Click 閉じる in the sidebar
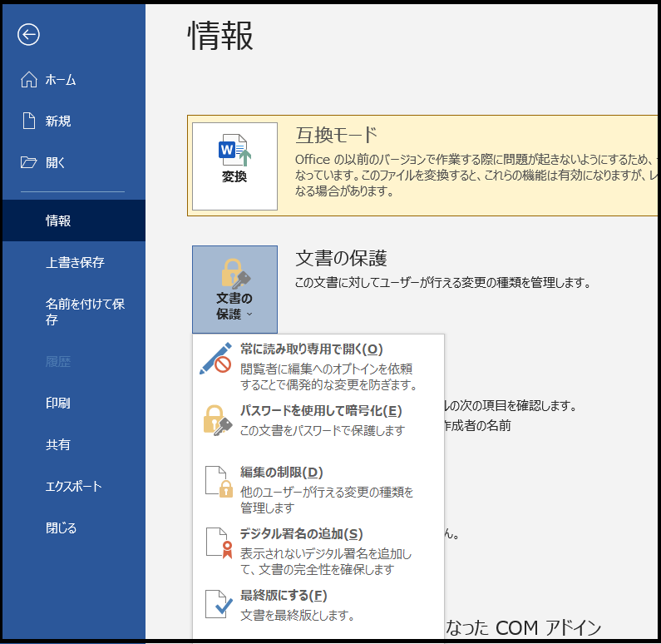This screenshot has width=661, height=644. coord(62,528)
